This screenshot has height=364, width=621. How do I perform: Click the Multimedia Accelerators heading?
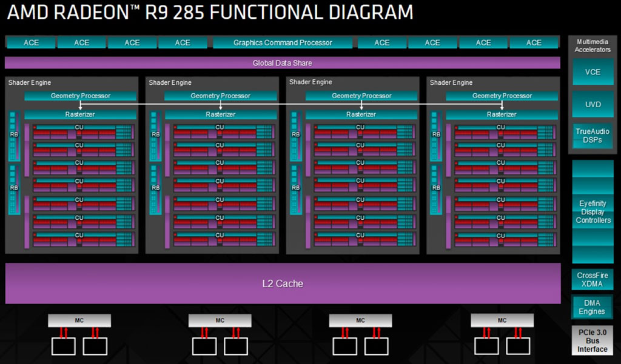click(x=592, y=45)
